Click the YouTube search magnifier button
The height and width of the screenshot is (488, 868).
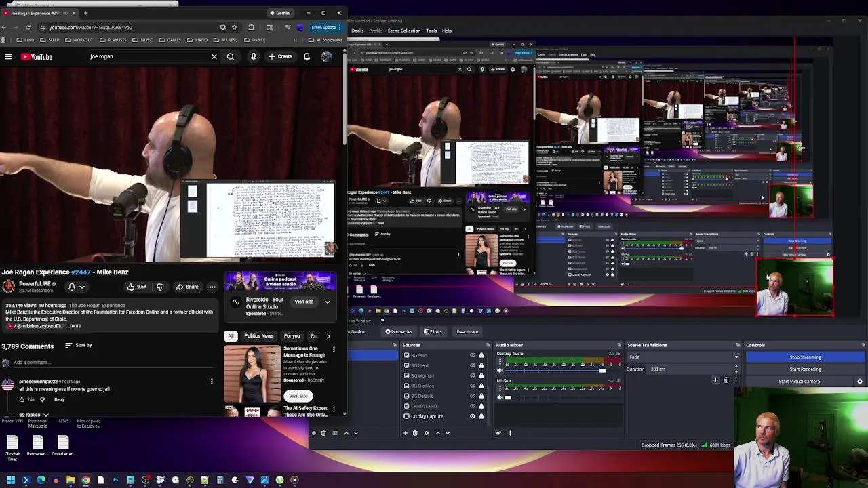click(x=231, y=57)
